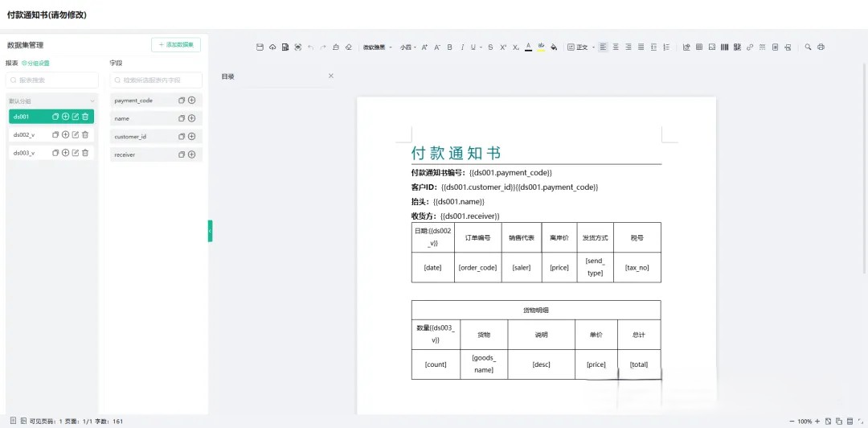Viewport: 868px width, 428px height.
Task: Edit the ds003_v dataset
Action: click(x=76, y=153)
